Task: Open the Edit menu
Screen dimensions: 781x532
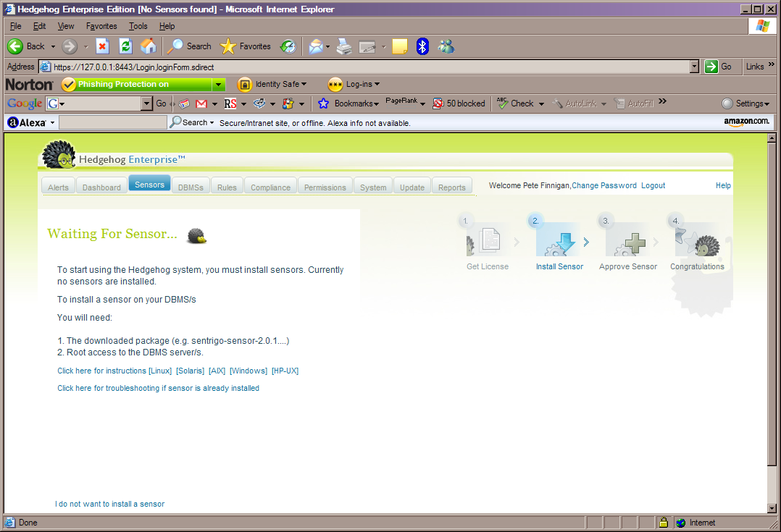Action: pos(39,26)
